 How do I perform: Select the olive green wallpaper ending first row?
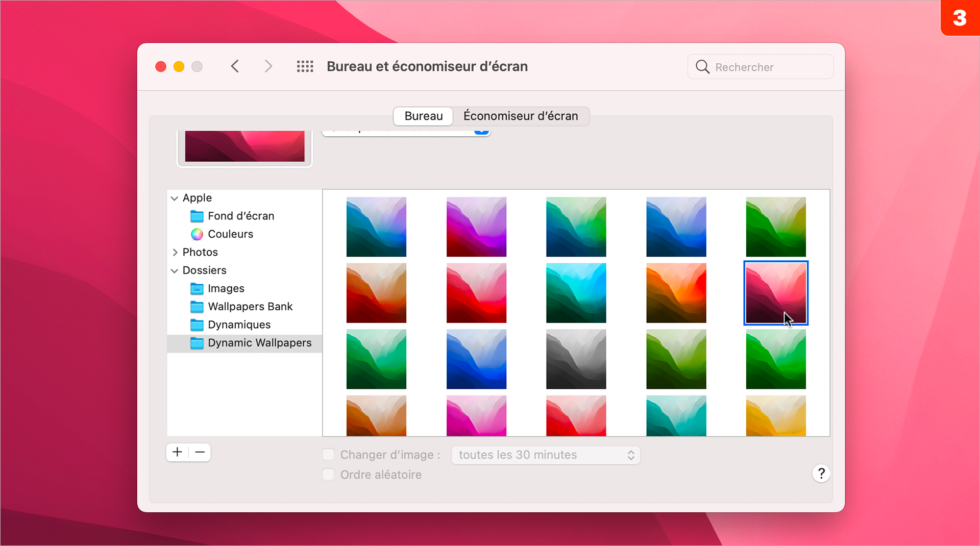pos(776,227)
